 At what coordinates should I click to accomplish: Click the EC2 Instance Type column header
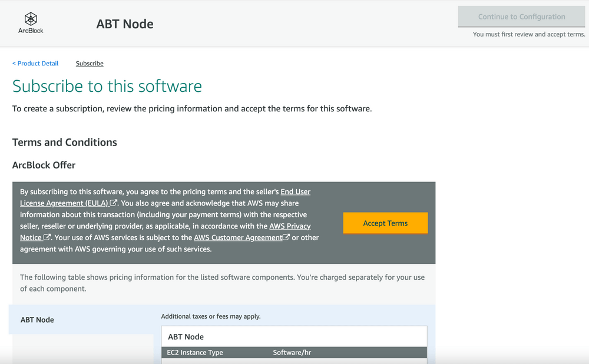[195, 352]
